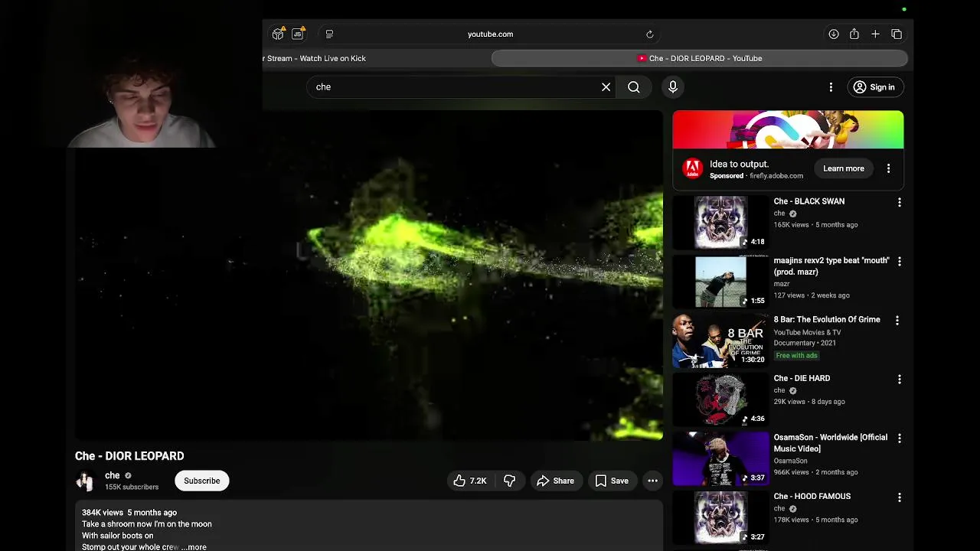Open Che - BLACK SWAN thumbnail
980x551 pixels.
coord(720,223)
